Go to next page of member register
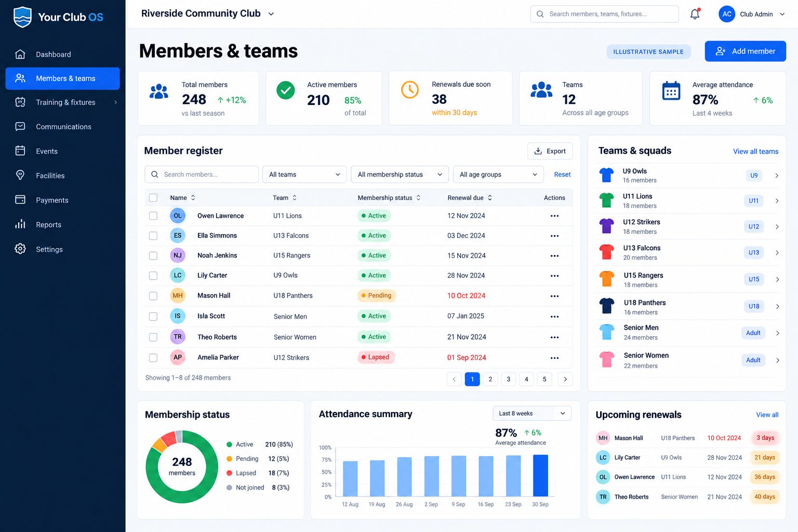The image size is (798, 532). click(565, 379)
